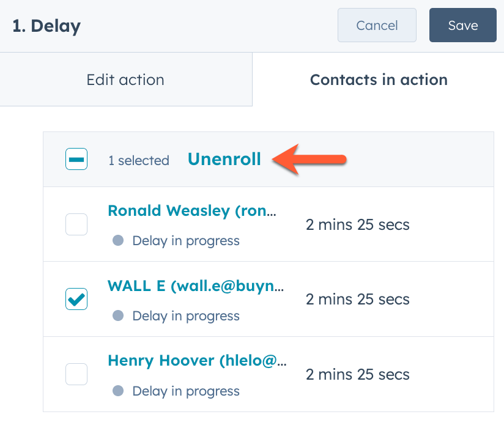The height and width of the screenshot is (439, 504).
Task: Click the 2 mins 25 secs delay time for Henry Hoover
Action: point(358,374)
